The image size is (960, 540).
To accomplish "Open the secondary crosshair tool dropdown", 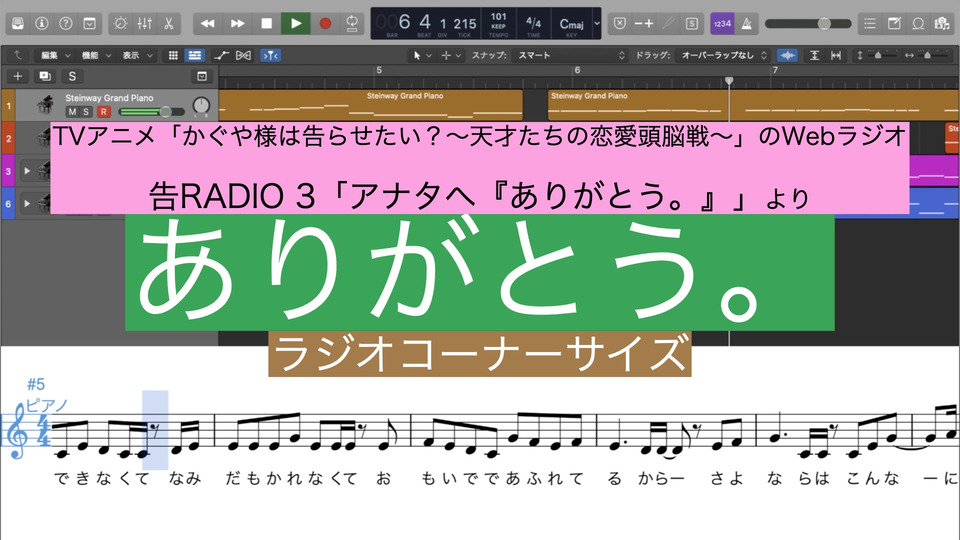I will coord(451,55).
